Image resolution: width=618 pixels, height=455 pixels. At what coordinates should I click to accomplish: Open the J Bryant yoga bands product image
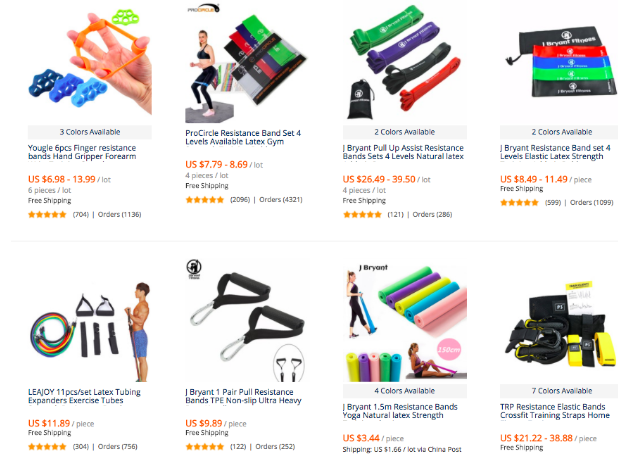pos(405,323)
